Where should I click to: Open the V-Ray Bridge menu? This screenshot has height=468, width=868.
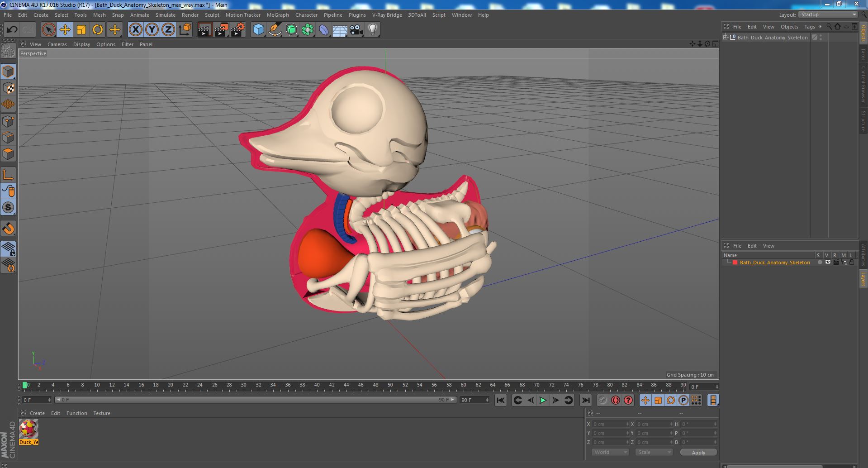pos(387,15)
